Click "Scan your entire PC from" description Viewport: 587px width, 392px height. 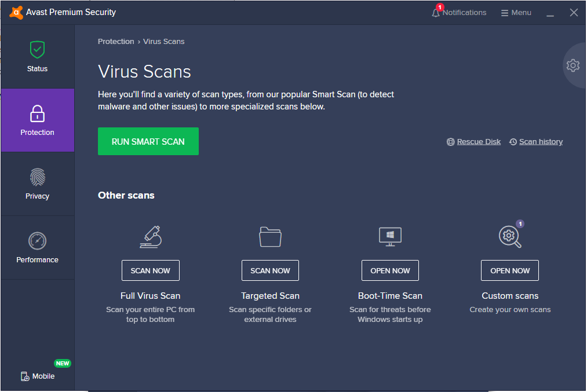tap(151, 310)
